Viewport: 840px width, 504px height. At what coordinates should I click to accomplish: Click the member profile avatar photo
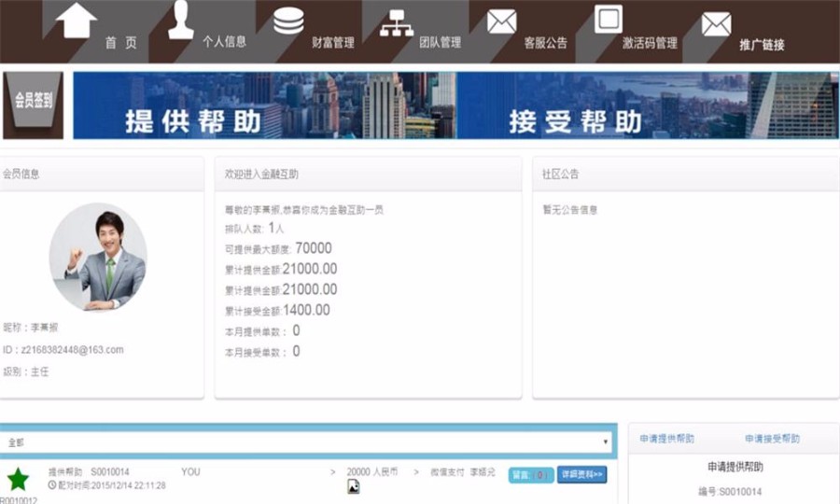(x=98, y=257)
